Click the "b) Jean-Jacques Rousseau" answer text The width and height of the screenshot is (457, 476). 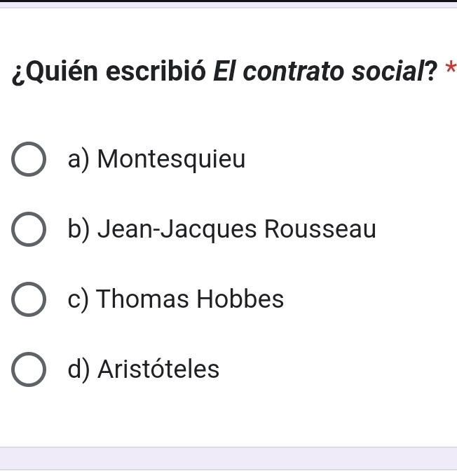pyautogui.click(x=222, y=229)
